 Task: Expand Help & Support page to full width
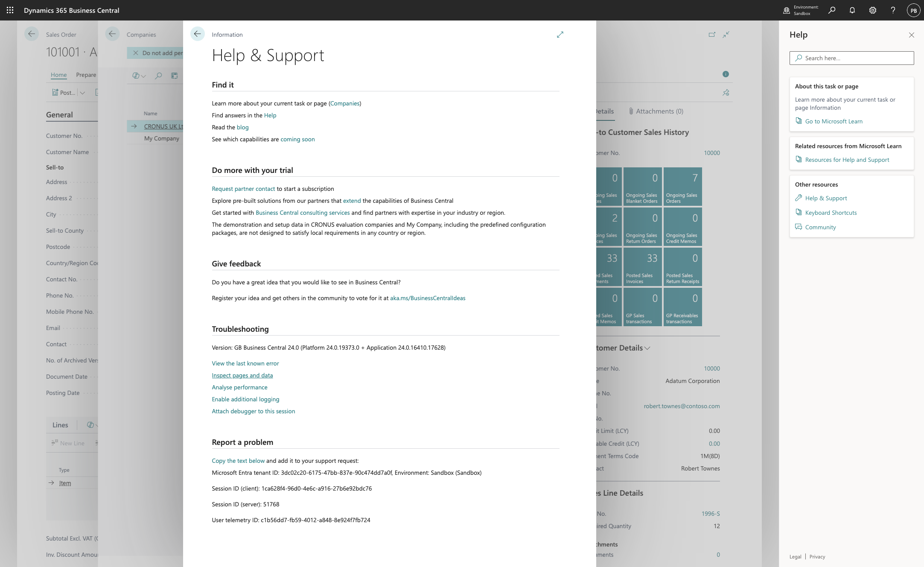(560, 35)
